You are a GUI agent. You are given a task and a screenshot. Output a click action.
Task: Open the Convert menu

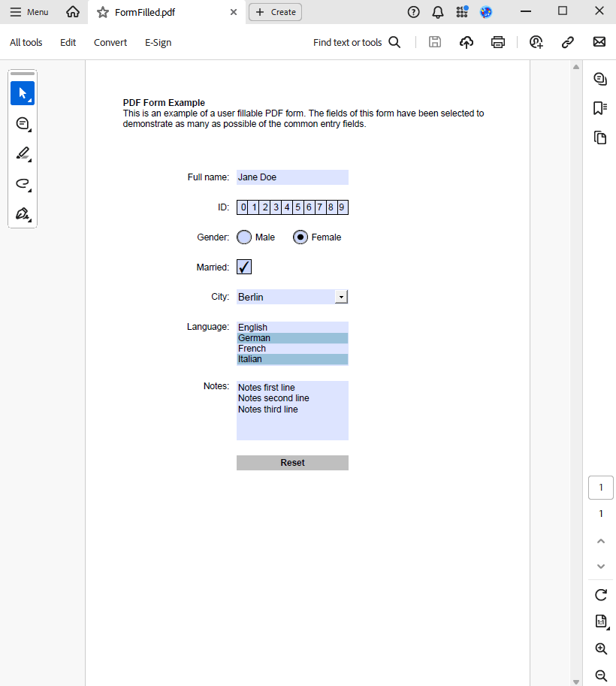[x=110, y=42]
